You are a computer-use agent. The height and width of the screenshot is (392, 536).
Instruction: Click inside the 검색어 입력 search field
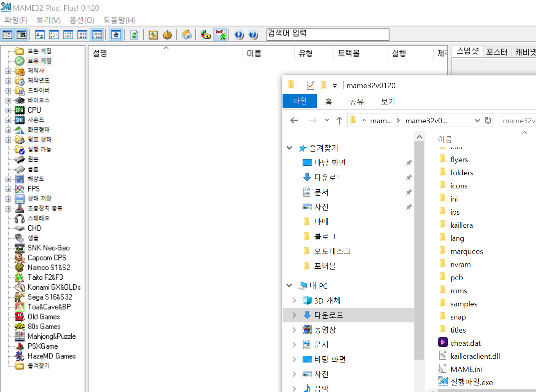pyautogui.click(x=328, y=34)
